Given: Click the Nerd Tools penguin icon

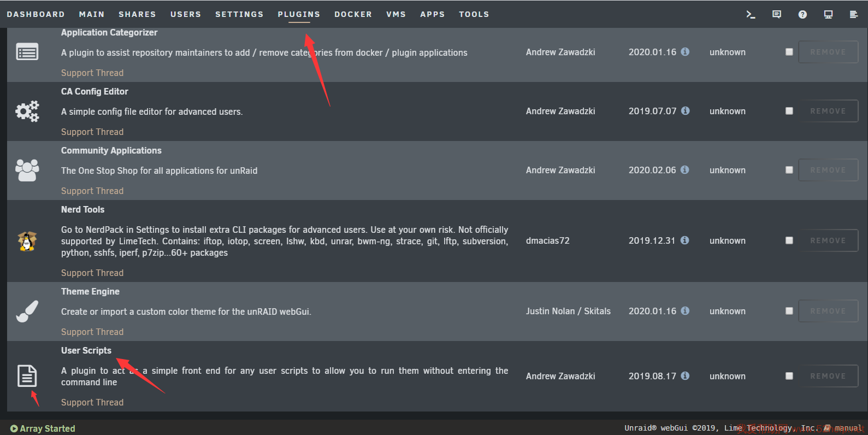Looking at the screenshot, I should tap(27, 241).
